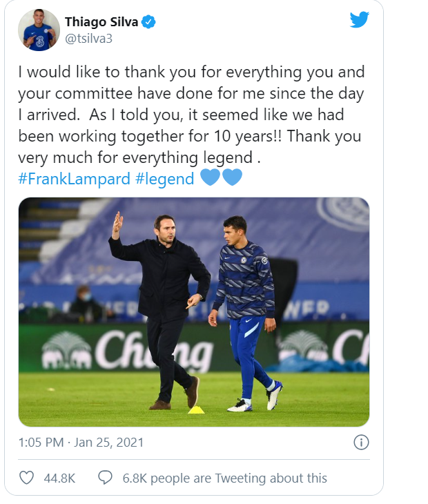Click the Chang advertisement board in photo

(127, 350)
